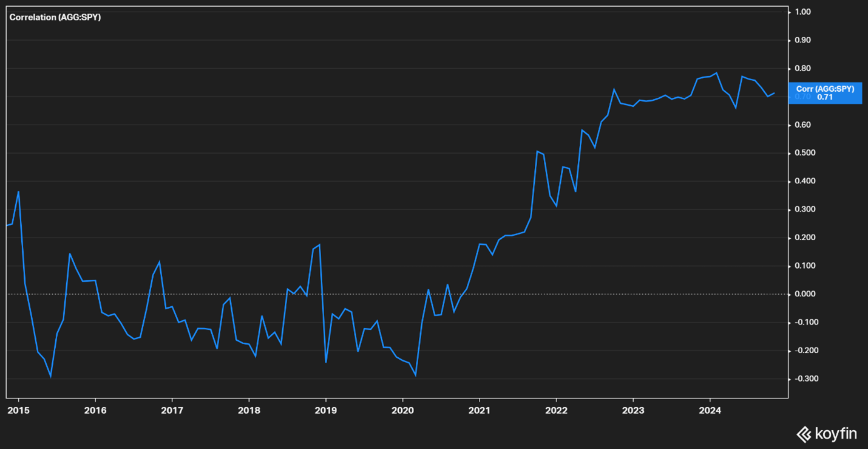The height and width of the screenshot is (449, 868).
Task: Click the 0.90 y-axis label
Action: [802, 40]
